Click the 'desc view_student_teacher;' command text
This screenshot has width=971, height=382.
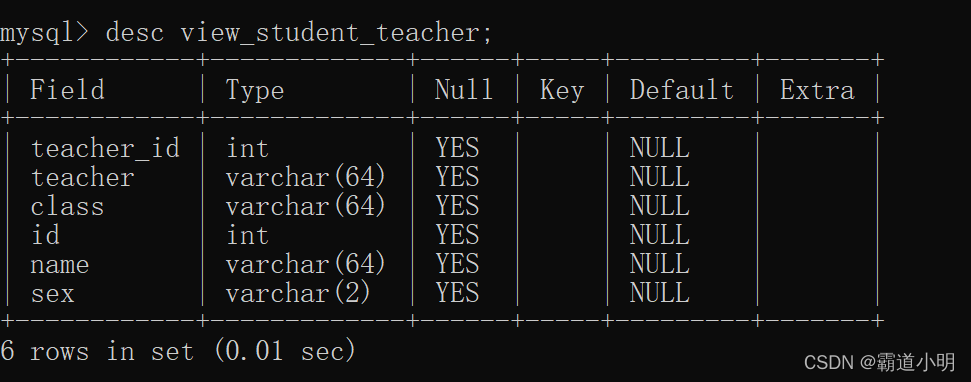coord(299,32)
